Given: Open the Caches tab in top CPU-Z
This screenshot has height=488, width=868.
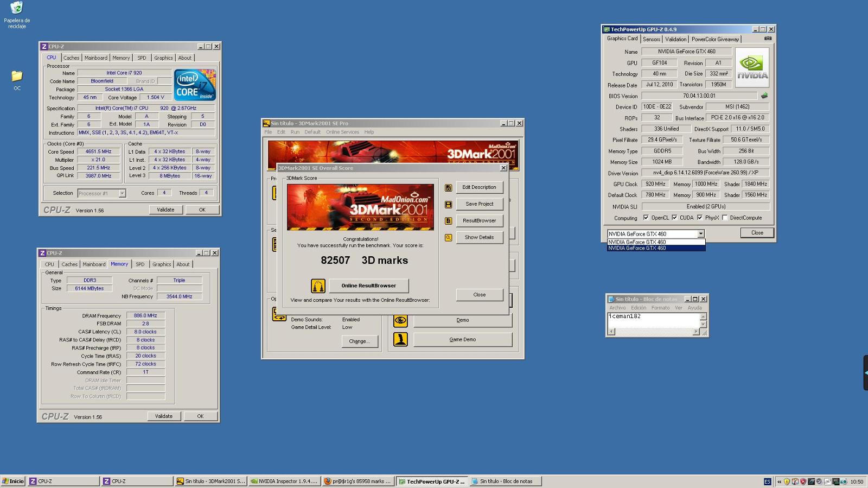Looking at the screenshot, I should pyautogui.click(x=71, y=58).
